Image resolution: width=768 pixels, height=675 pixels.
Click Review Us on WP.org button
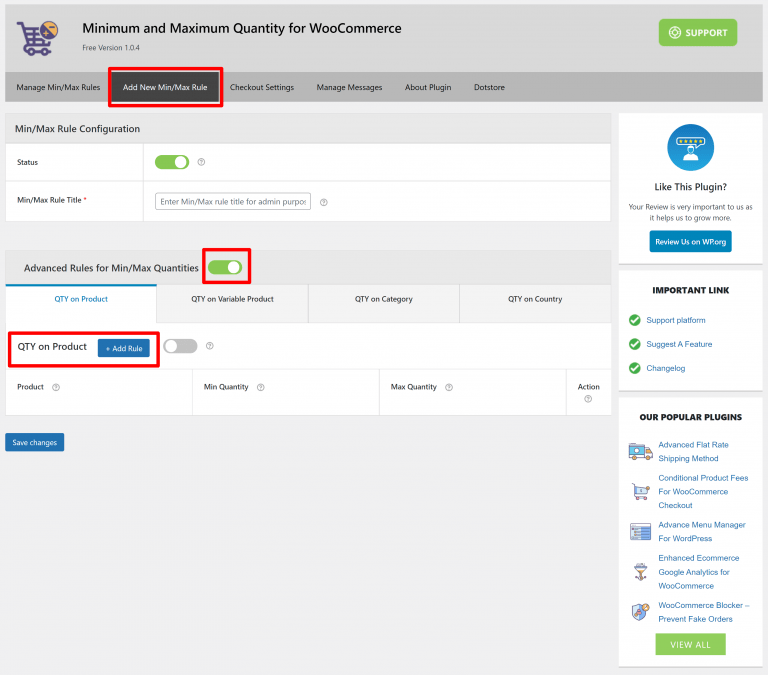690,241
